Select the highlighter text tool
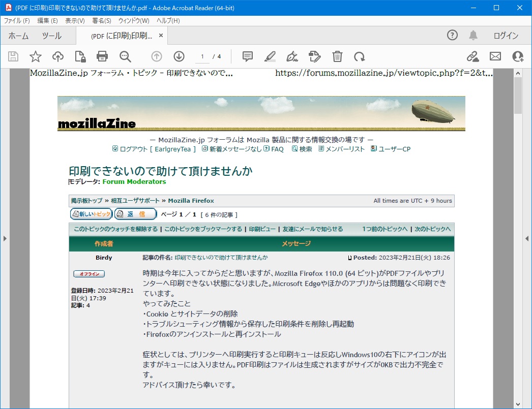 pyautogui.click(x=270, y=56)
